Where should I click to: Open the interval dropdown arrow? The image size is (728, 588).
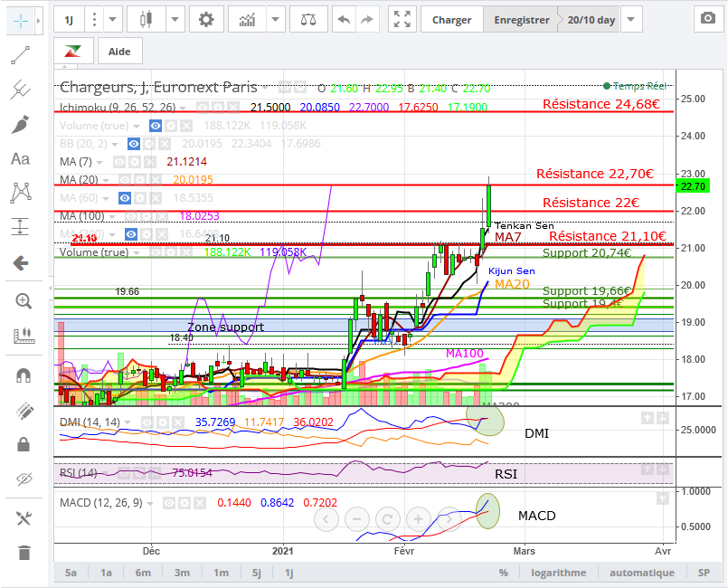tap(113, 20)
